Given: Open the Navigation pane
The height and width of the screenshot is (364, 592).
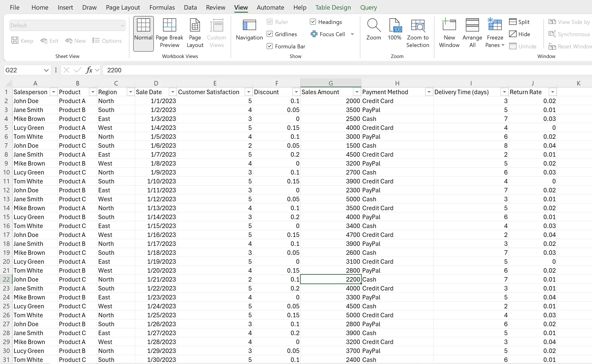Looking at the screenshot, I should 249,30.
